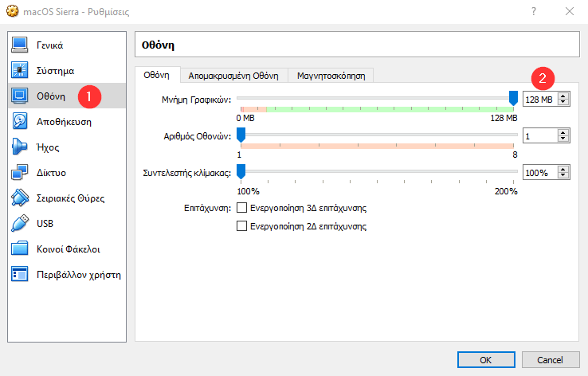Select Κοινοί Φάκελοι label in sidebar

tap(69, 249)
